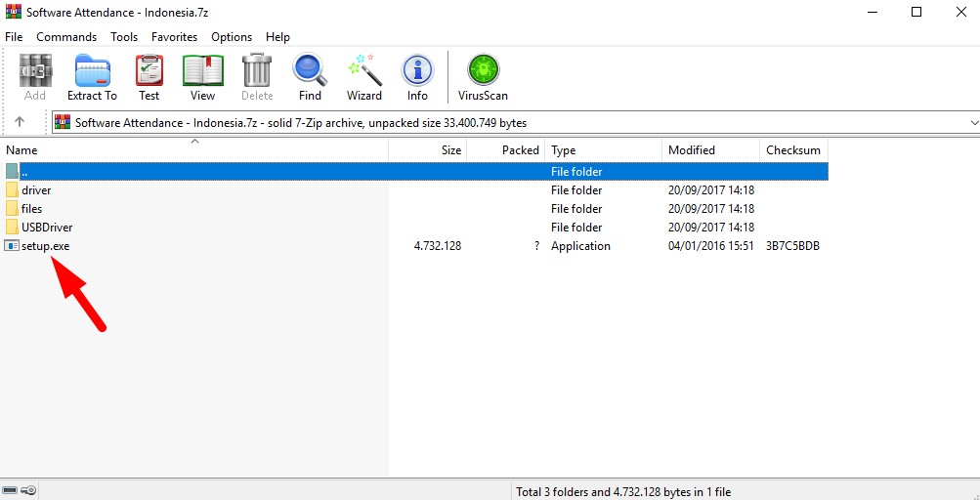Expand the address bar dropdown arrow

pyautogui.click(x=973, y=123)
